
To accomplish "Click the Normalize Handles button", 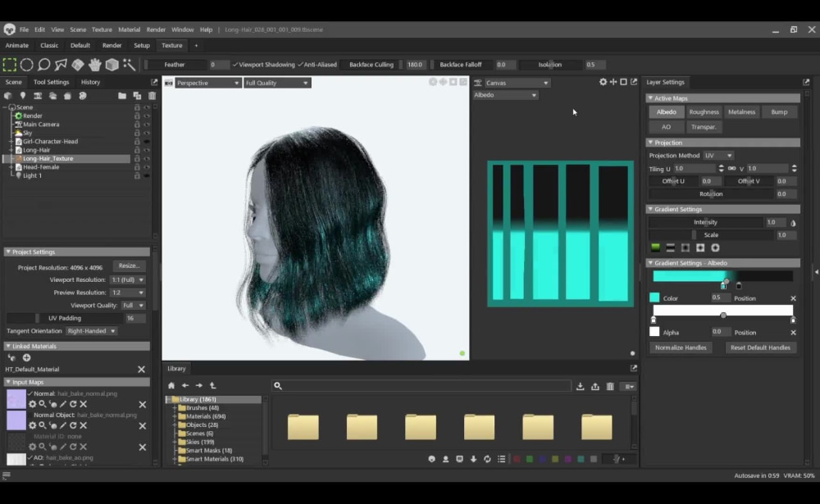I will [681, 347].
